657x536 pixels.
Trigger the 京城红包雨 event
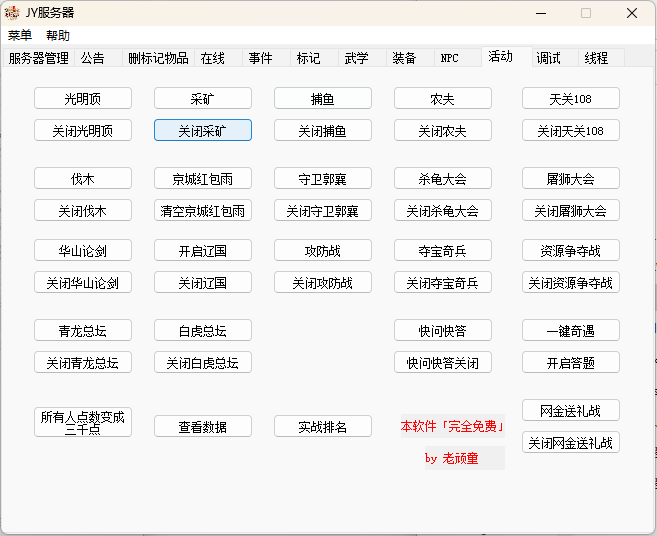click(x=202, y=179)
